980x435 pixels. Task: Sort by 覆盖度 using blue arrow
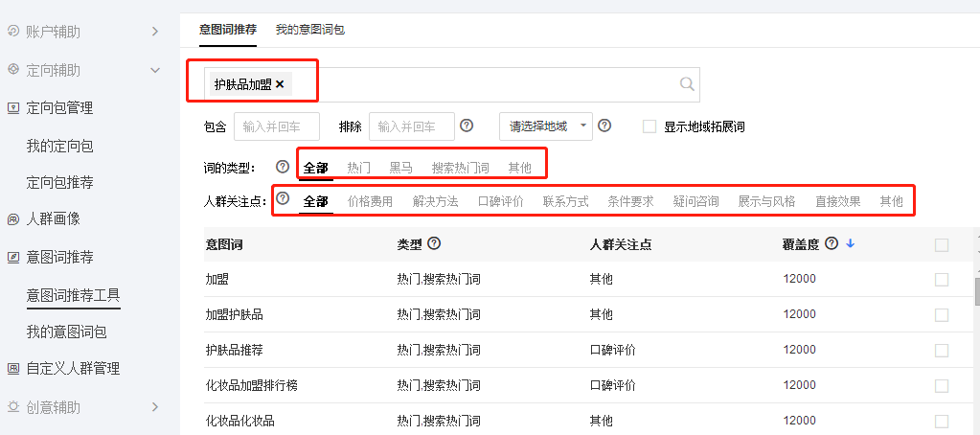coord(850,244)
